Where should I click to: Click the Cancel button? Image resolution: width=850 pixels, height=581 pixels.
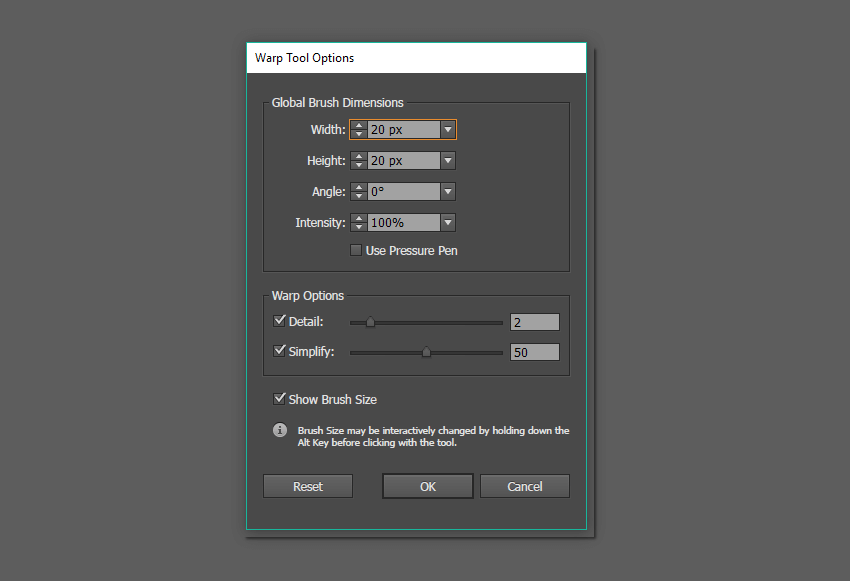pos(524,486)
